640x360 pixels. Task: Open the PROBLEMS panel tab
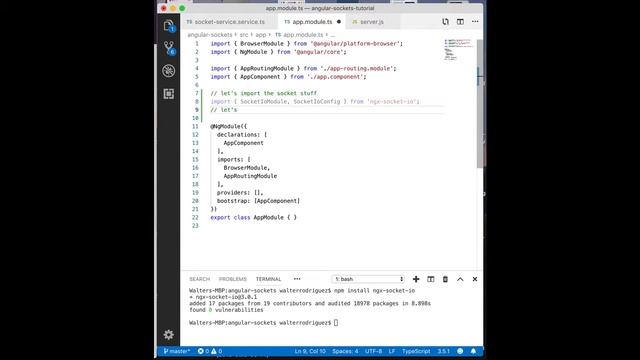tap(233, 279)
